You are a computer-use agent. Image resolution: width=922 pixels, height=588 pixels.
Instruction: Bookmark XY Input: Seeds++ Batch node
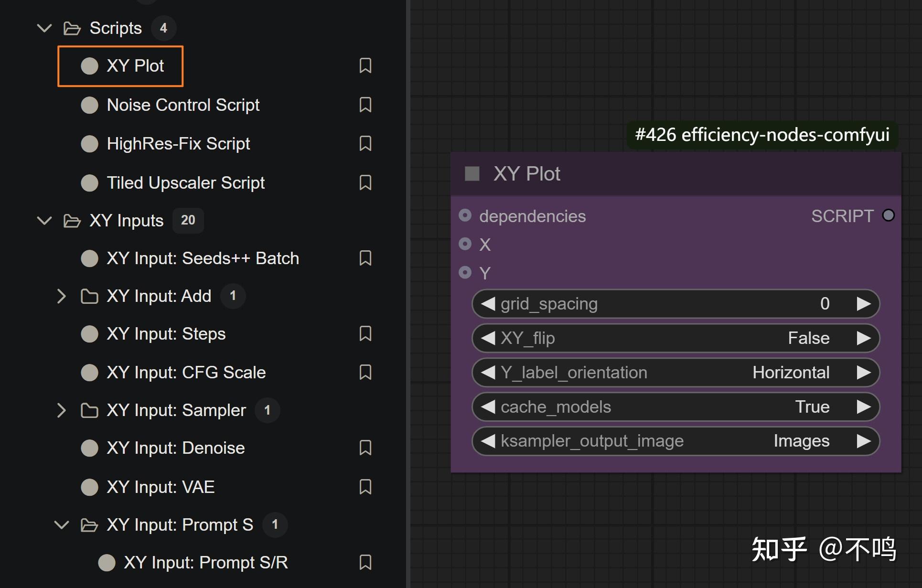coord(365,258)
